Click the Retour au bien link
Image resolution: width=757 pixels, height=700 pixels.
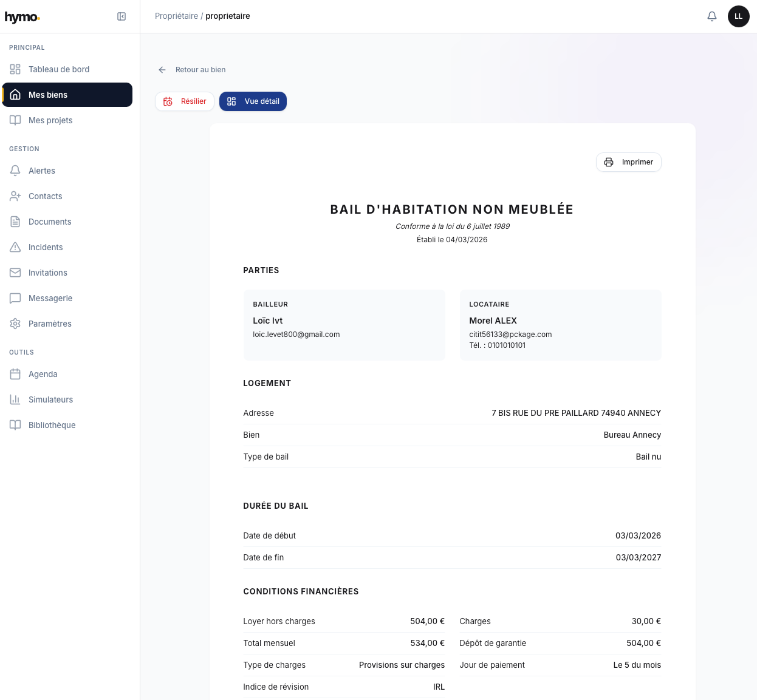[200, 70]
